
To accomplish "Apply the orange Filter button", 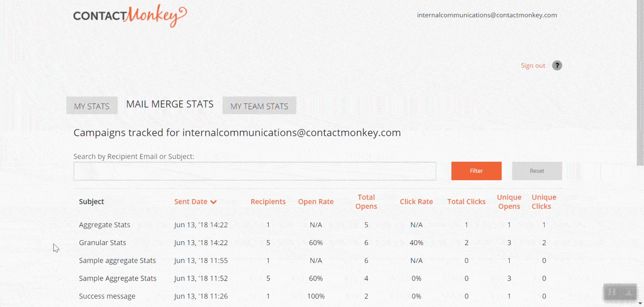I will click(x=477, y=171).
